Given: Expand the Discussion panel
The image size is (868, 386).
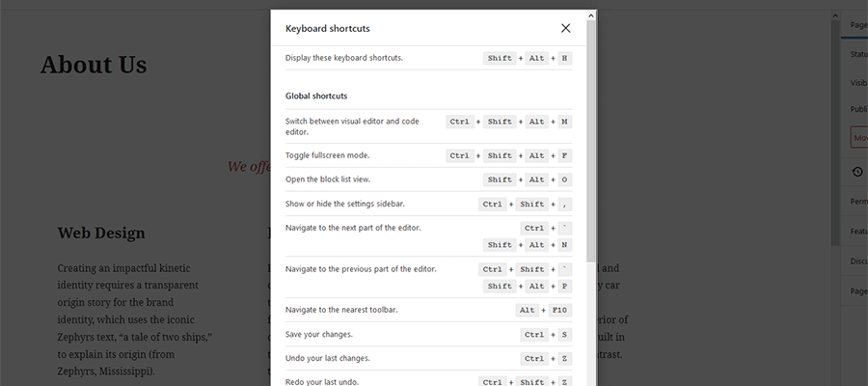Looking at the screenshot, I should coord(857,261).
